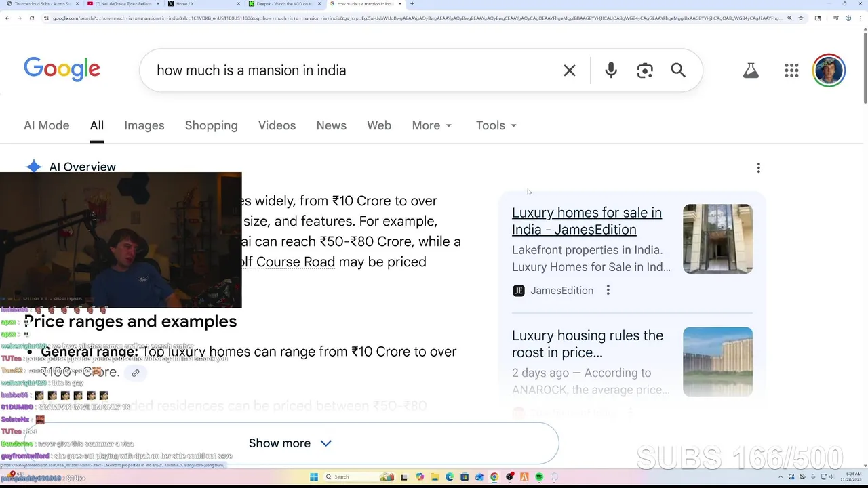The height and width of the screenshot is (488, 868).
Task: Show hidden system tray icons
Action: pyautogui.click(x=781, y=476)
